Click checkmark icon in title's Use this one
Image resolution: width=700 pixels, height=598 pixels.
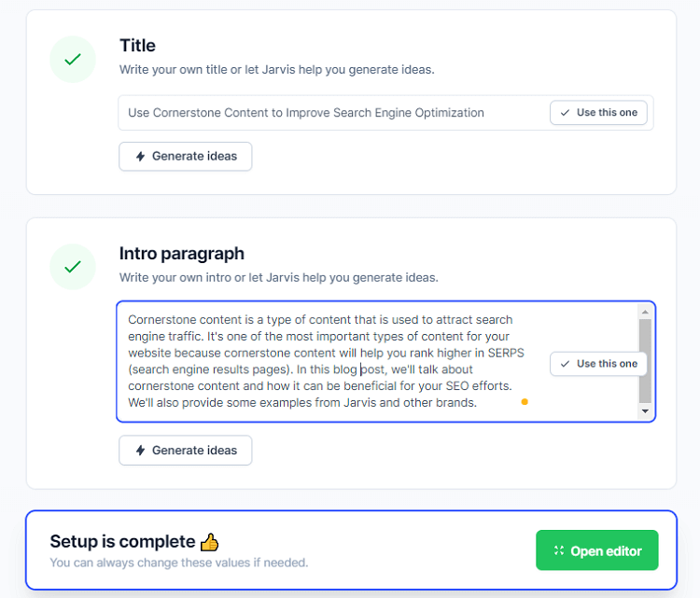[565, 113]
